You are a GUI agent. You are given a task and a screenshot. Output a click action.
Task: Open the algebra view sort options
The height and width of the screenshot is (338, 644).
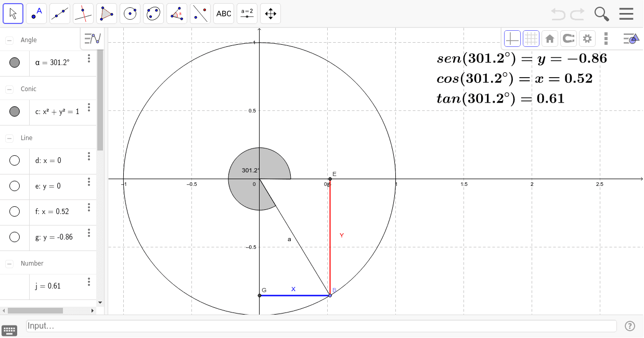pyautogui.click(x=93, y=38)
